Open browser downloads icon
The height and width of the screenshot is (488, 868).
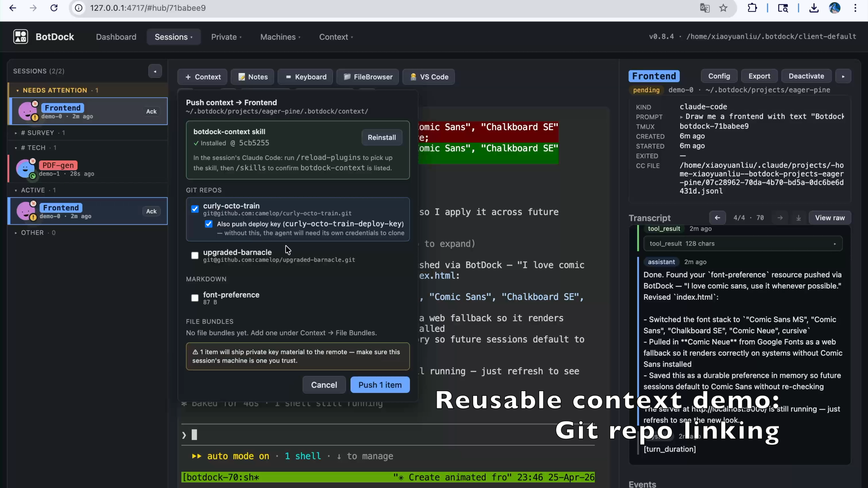(814, 8)
